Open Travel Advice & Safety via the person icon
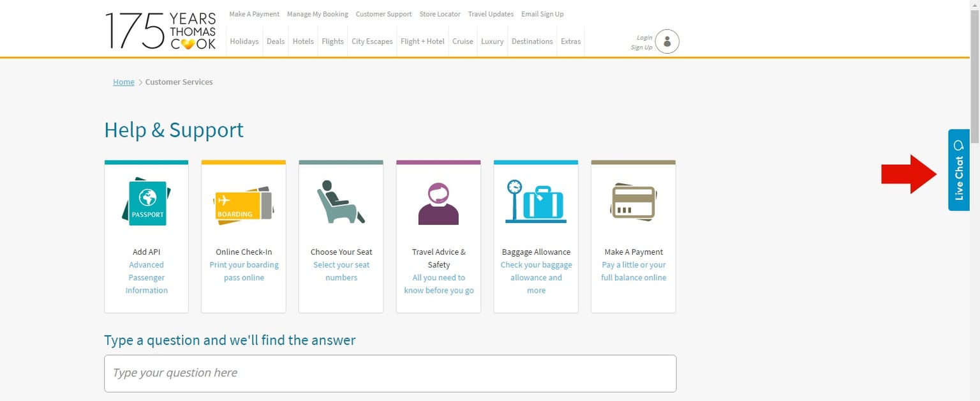Image resolution: width=980 pixels, height=401 pixels. click(438, 201)
